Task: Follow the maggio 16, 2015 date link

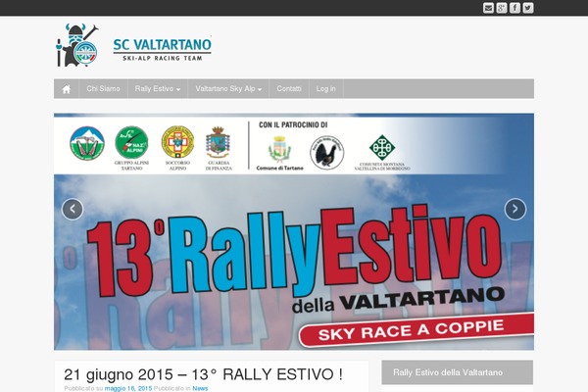Action: (x=128, y=388)
